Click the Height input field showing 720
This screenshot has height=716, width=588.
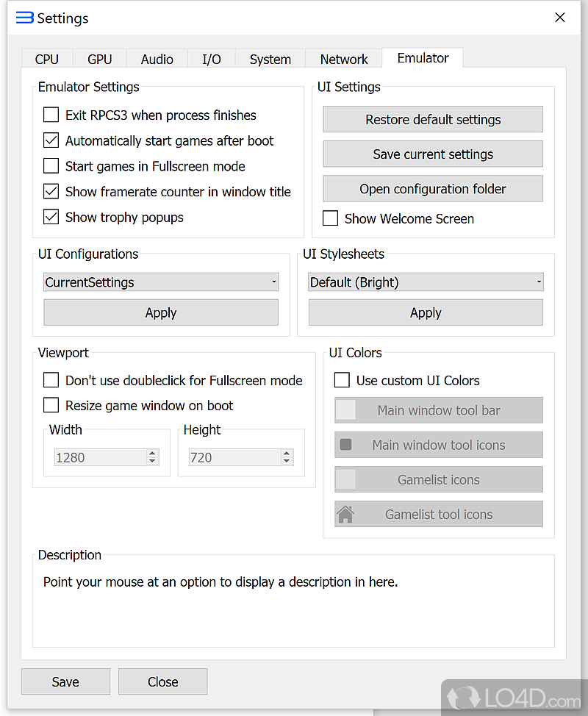pos(234,457)
